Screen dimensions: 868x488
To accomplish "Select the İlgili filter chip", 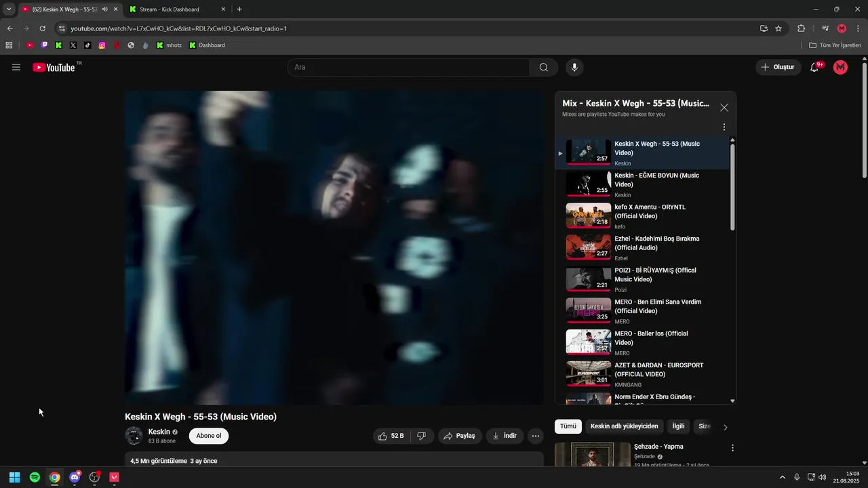I will click(678, 426).
